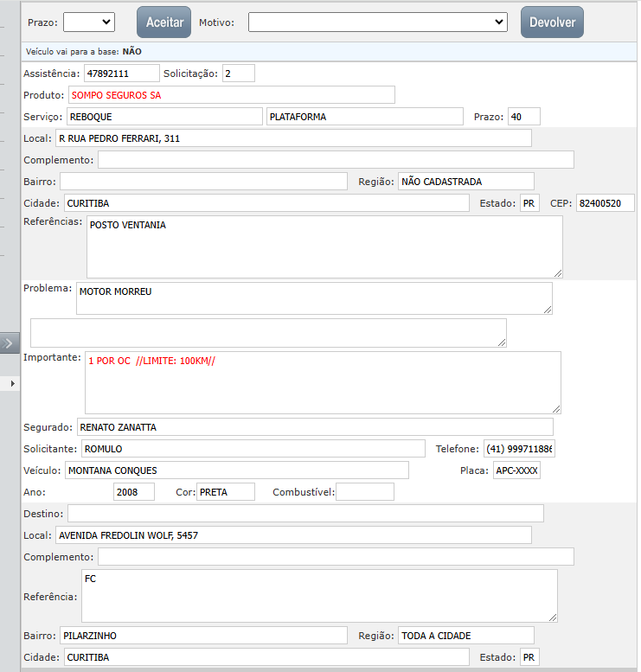This screenshot has height=672, width=641.
Task: Click the small right-pointing triangle on left edge
Action: (x=11, y=382)
